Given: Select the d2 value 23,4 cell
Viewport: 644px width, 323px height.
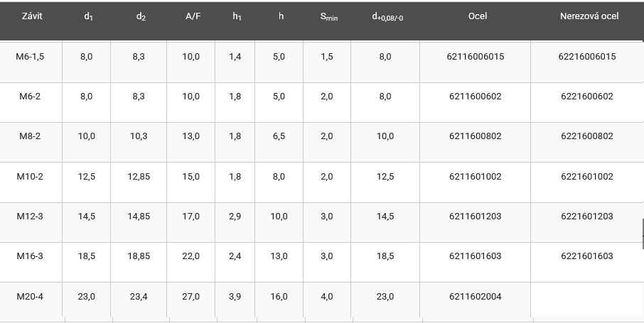Looking at the screenshot, I should (139, 297).
